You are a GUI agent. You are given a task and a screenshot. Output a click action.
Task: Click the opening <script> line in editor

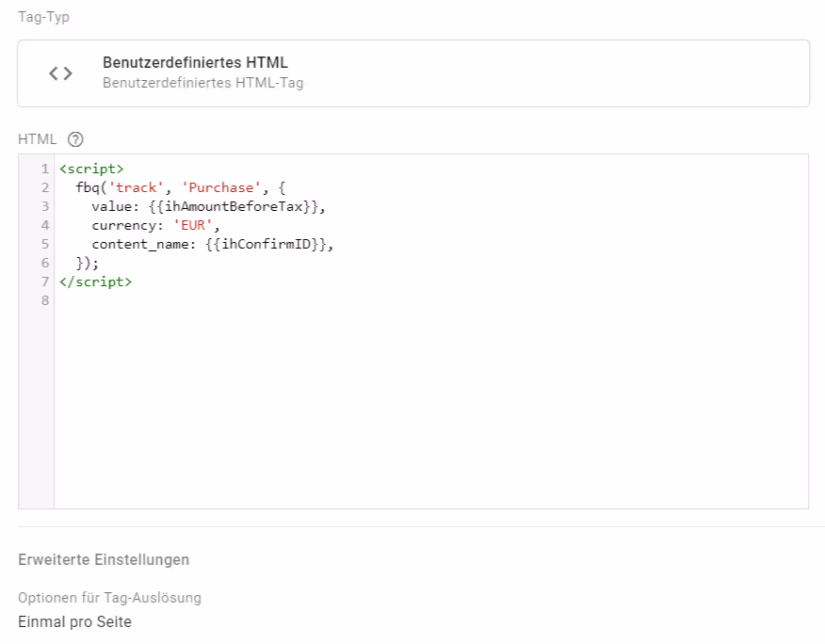point(91,169)
